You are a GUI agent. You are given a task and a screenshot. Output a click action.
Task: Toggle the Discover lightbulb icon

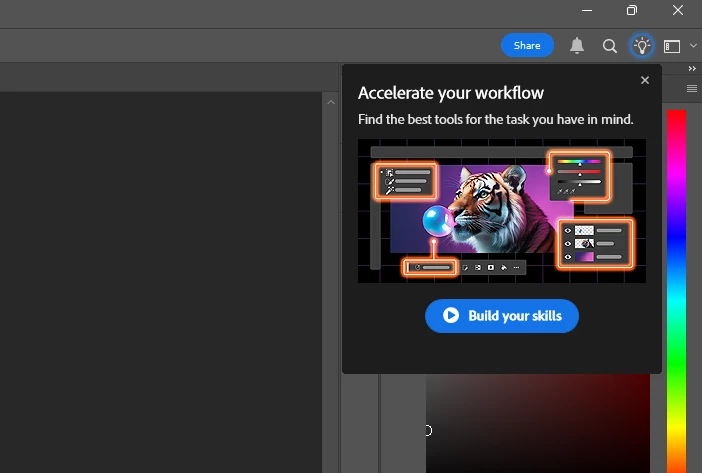coord(642,46)
